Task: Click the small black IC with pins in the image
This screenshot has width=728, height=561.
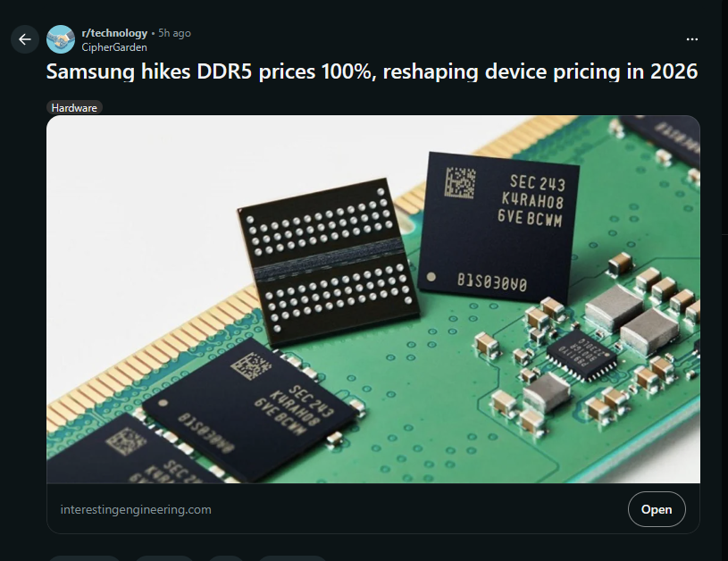Action: [582, 356]
